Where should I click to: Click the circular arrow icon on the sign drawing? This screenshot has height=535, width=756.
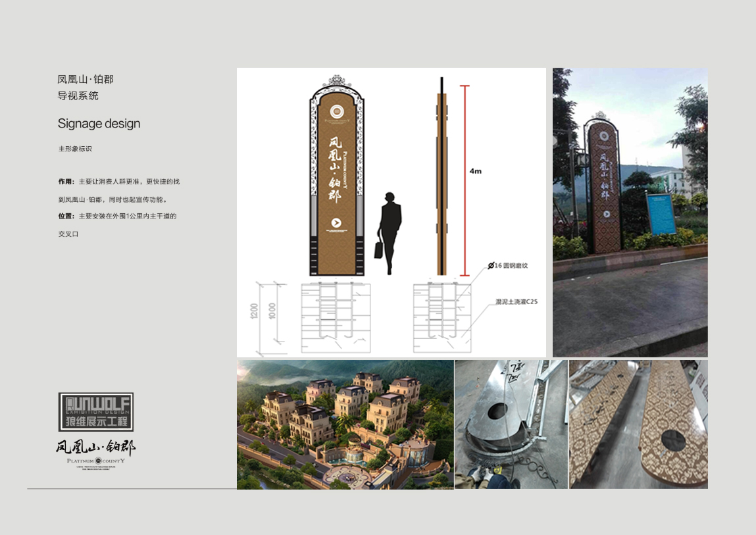336,223
